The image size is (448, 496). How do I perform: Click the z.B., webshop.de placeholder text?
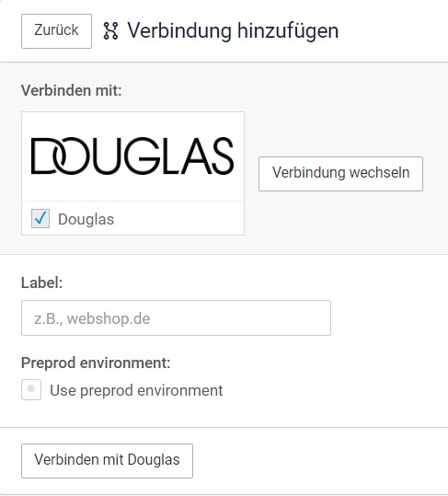click(92, 318)
